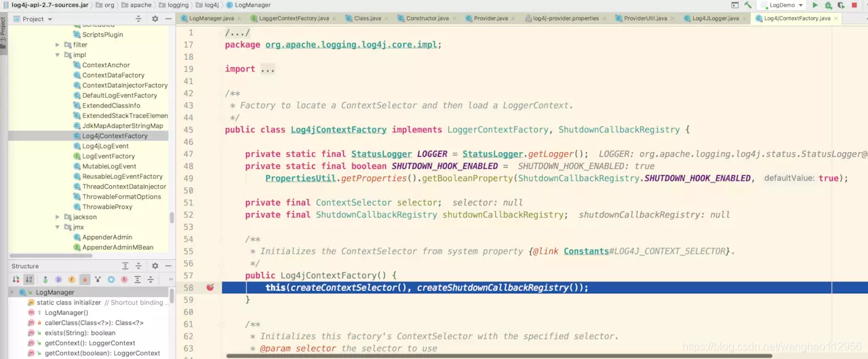Open the Project view selector dropdown
Image resolution: width=868 pixels, height=359 pixels.
(x=33, y=19)
